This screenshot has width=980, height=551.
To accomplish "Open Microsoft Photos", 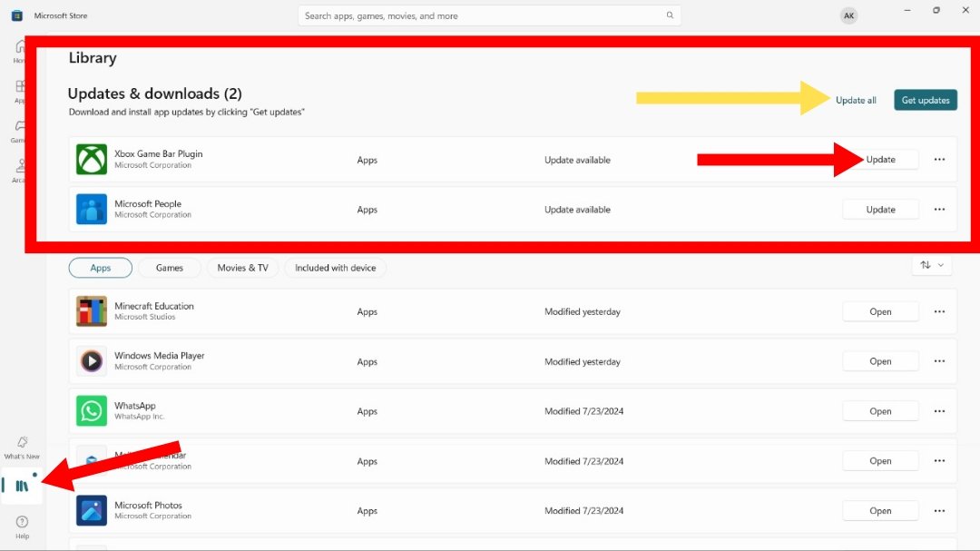I will click(x=880, y=510).
